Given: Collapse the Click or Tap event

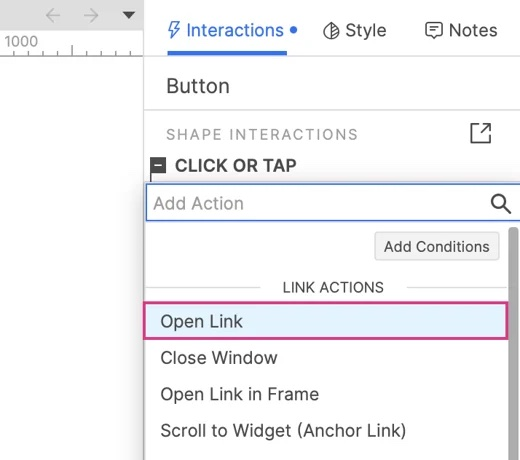Looking at the screenshot, I should pos(158,165).
